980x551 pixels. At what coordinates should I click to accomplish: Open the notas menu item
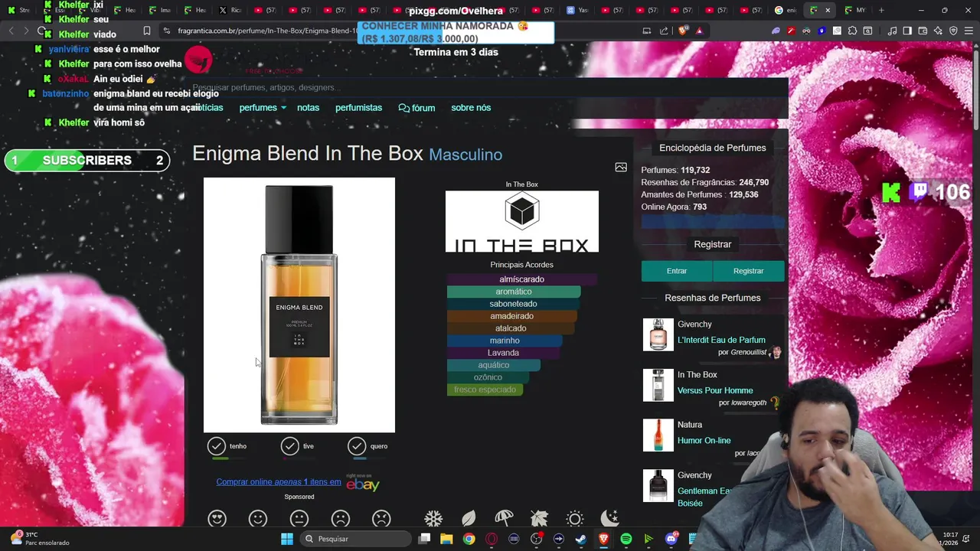point(308,108)
